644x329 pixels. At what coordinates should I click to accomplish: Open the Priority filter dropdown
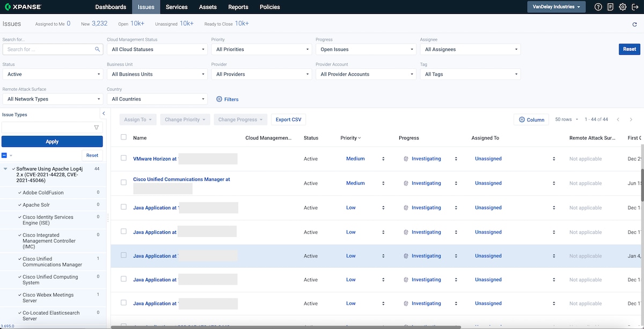tap(262, 49)
